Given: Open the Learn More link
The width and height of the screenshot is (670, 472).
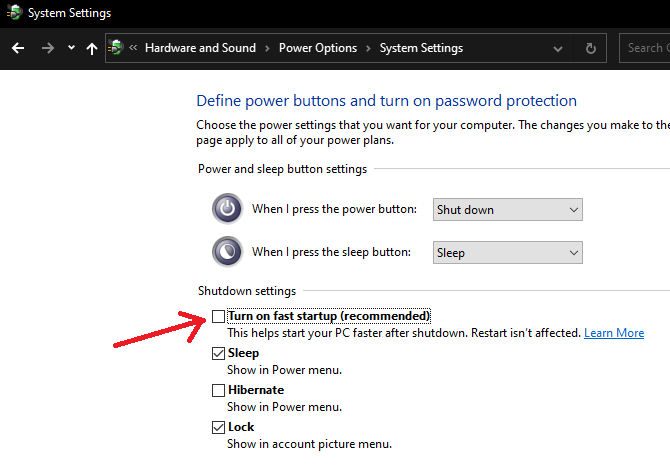Looking at the screenshot, I should 614,333.
